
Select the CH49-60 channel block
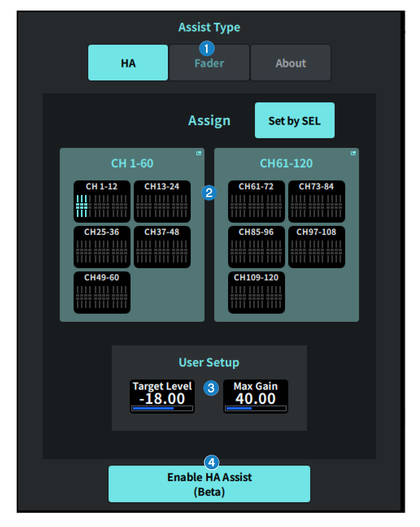click(x=102, y=293)
